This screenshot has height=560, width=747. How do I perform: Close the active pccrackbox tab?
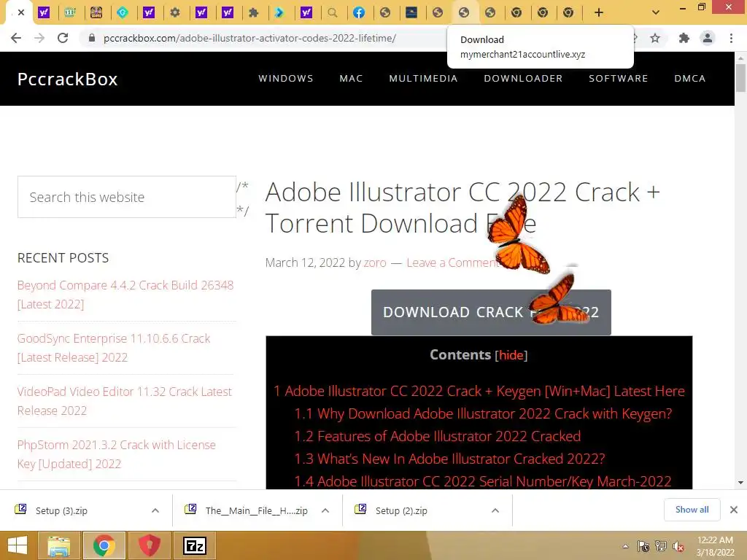[21, 13]
